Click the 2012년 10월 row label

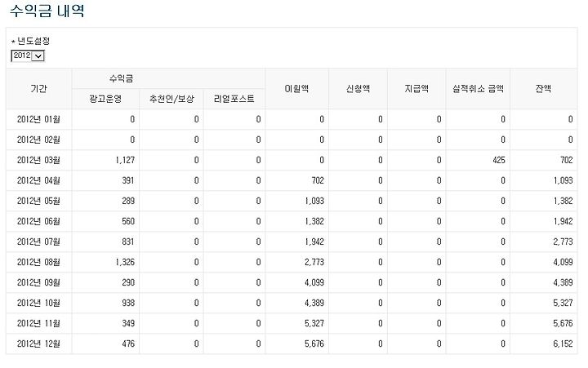pos(38,304)
